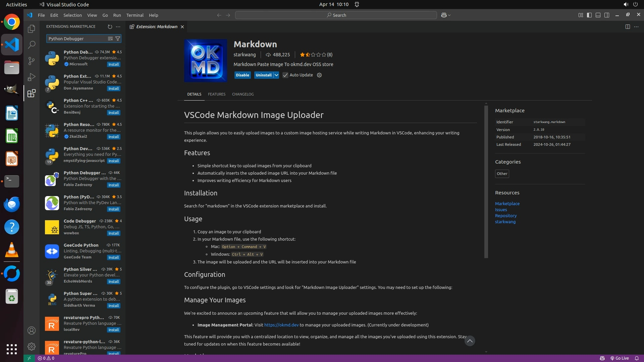644x362 pixels.
Task: Refresh the extensions marketplace list
Action: (x=110, y=26)
